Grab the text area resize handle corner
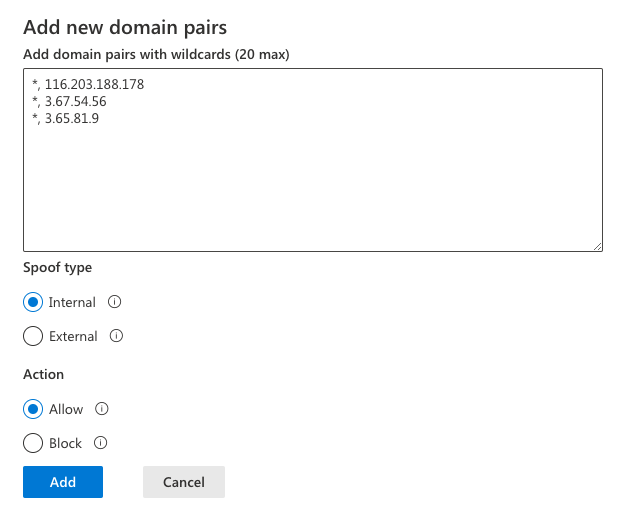This screenshot has width=630, height=530. pos(597,245)
